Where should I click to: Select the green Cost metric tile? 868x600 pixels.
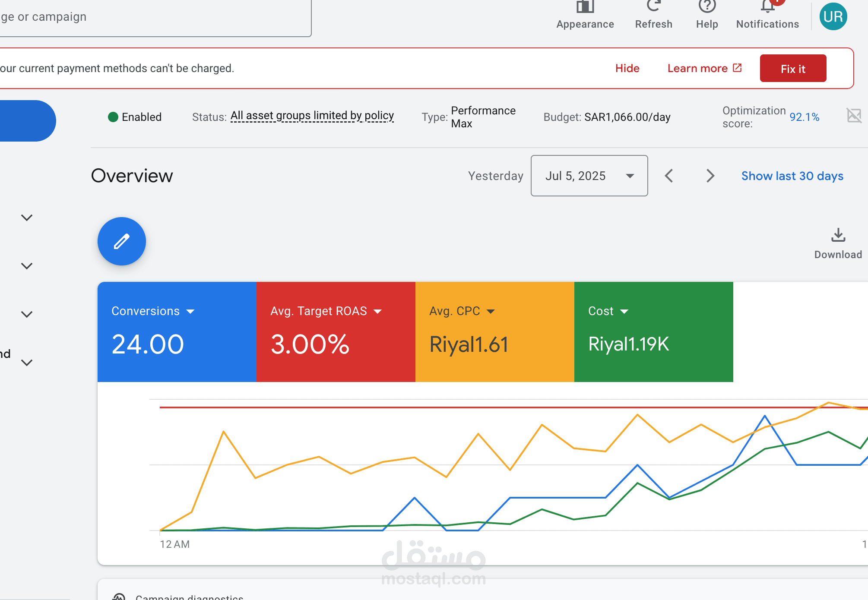pyautogui.click(x=653, y=332)
